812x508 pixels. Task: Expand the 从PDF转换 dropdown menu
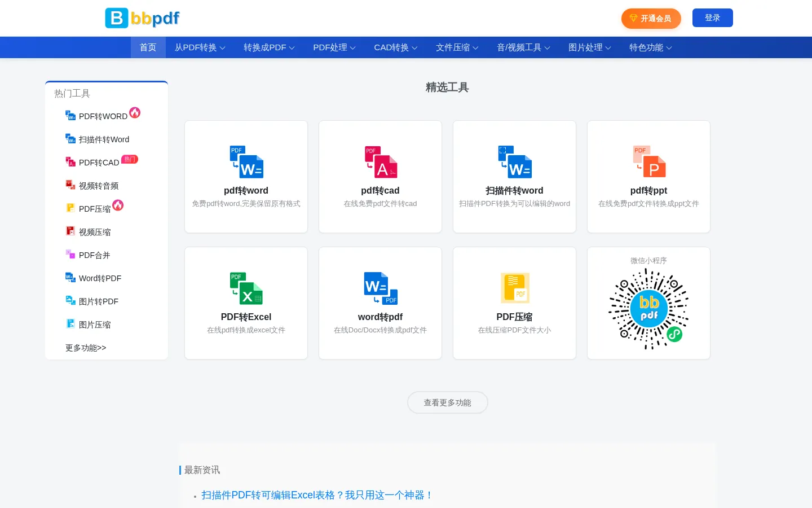200,47
